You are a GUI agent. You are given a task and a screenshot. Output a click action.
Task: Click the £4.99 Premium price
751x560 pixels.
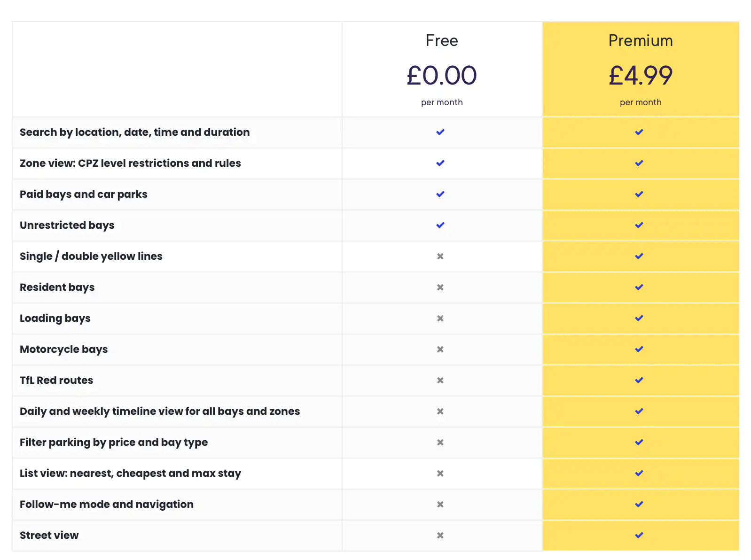pyautogui.click(x=640, y=76)
